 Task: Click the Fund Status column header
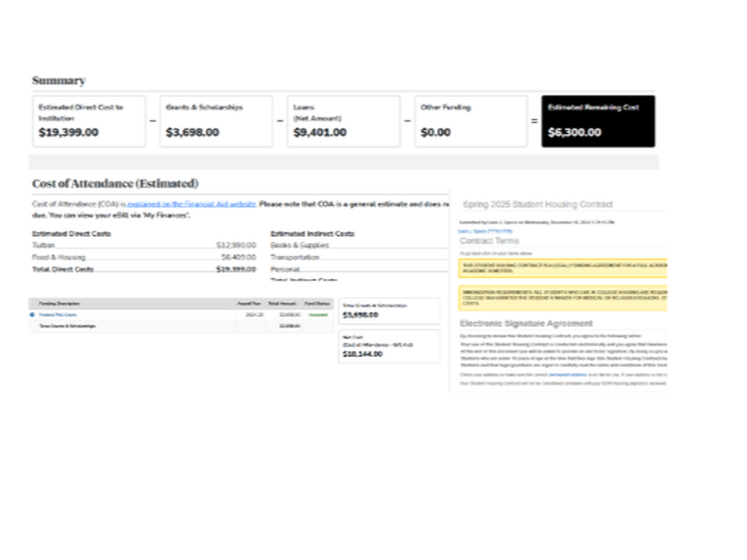318,304
